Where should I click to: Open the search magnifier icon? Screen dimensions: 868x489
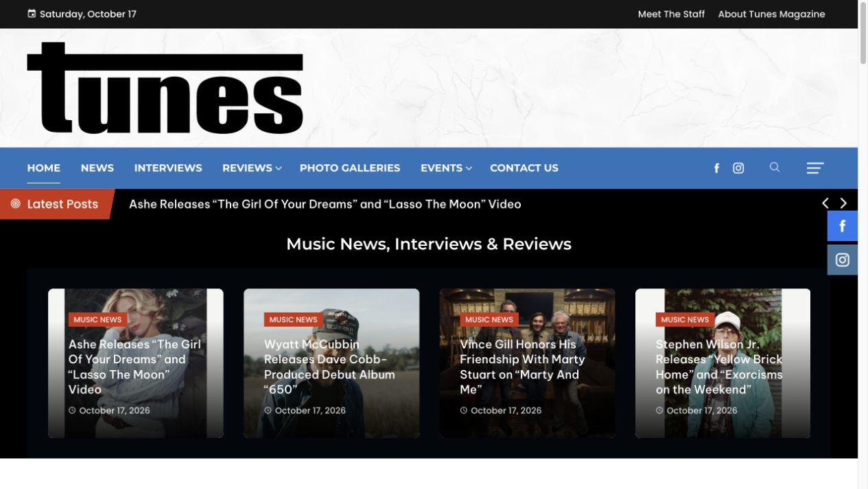coord(775,167)
